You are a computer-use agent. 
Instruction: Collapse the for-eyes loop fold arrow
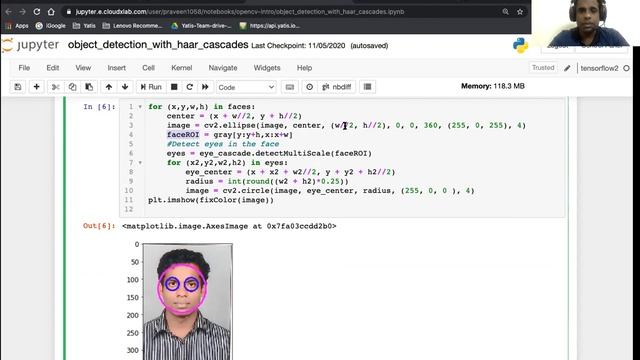click(140, 163)
